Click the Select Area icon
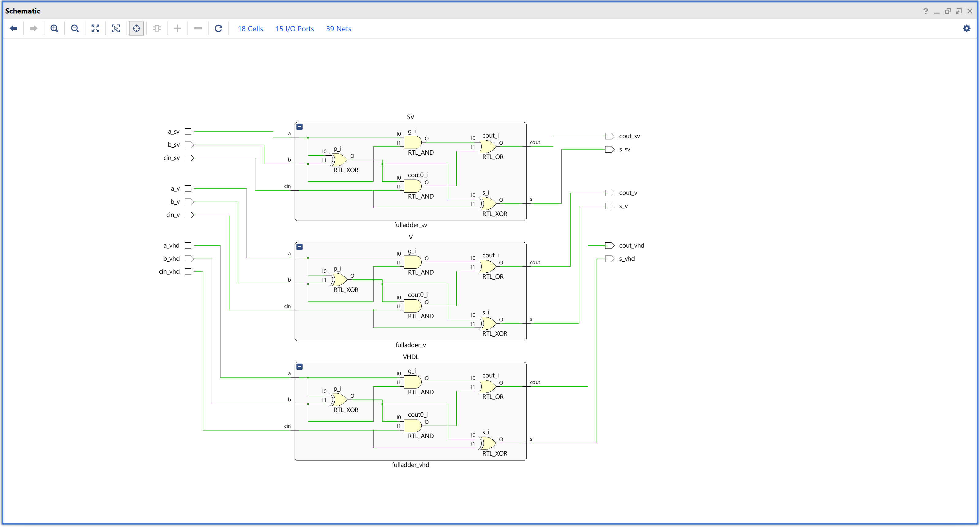The height and width of the screenshot is (527, 980). [116, 28]
